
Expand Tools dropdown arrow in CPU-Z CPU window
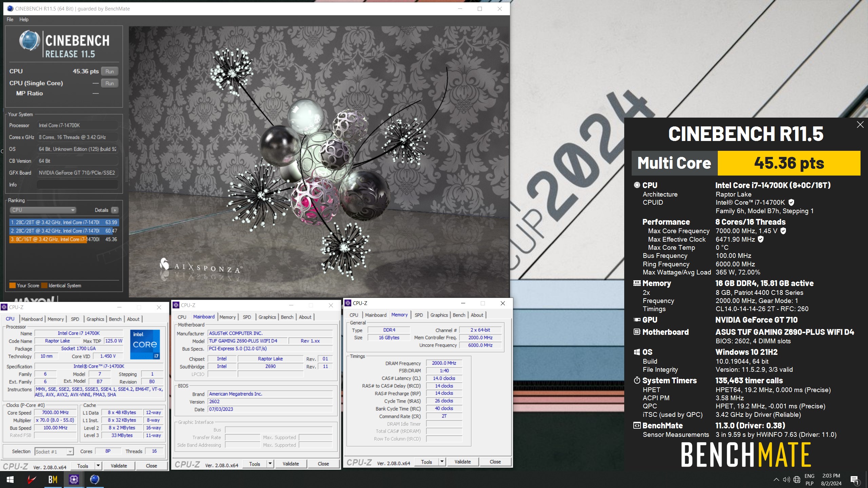point(98,466)
